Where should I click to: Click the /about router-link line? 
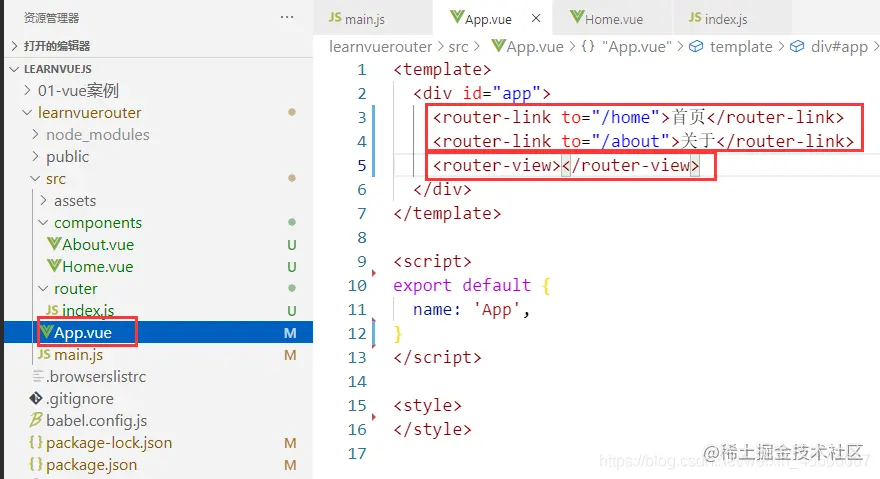click(643, 141)
